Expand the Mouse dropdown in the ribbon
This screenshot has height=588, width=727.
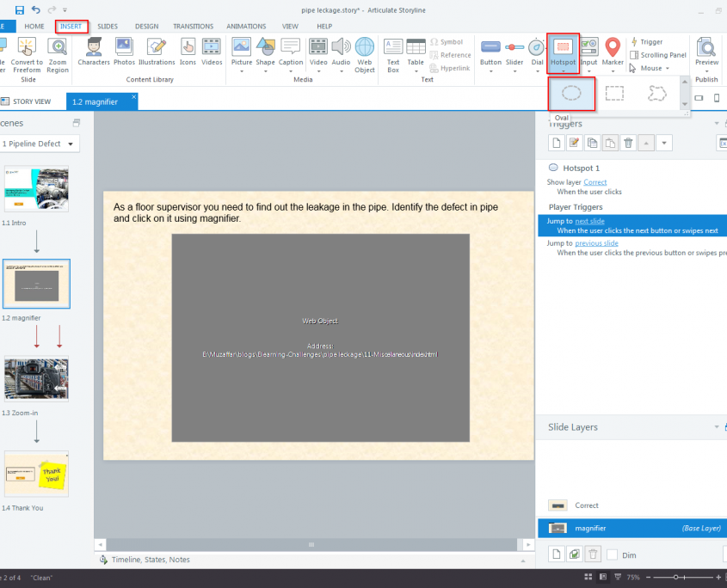652,68
